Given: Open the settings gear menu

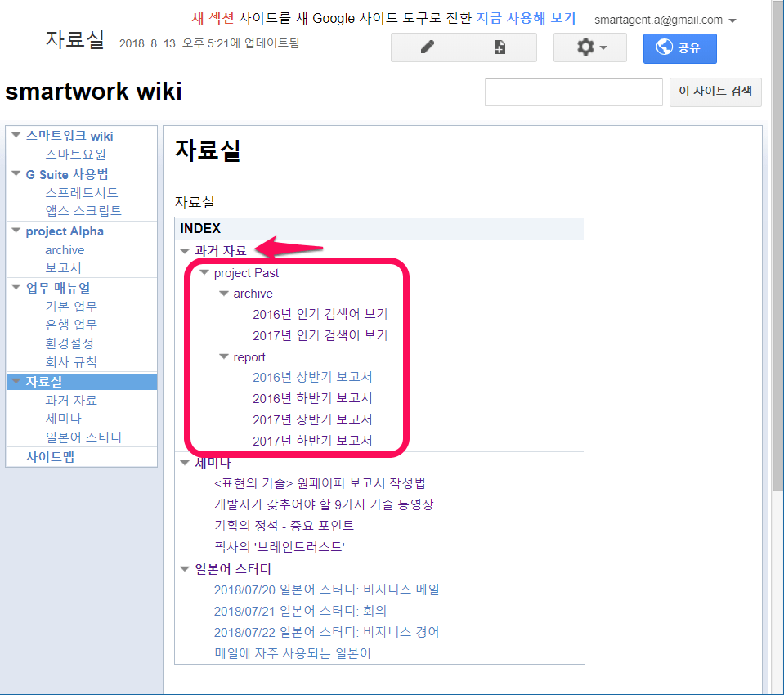Looking at the screenshot, I should (x=589, y=47).
